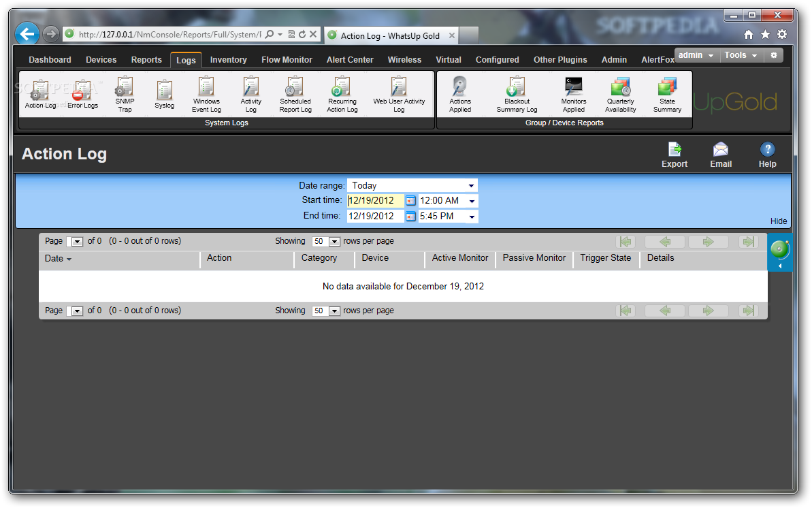Open the Quarterly Availability report
Screen dimensions: 812x508
click(620, 94)
